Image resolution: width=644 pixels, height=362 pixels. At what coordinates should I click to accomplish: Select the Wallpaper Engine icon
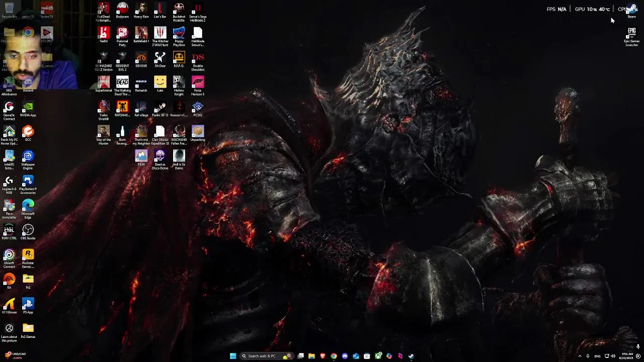[28, 160]
